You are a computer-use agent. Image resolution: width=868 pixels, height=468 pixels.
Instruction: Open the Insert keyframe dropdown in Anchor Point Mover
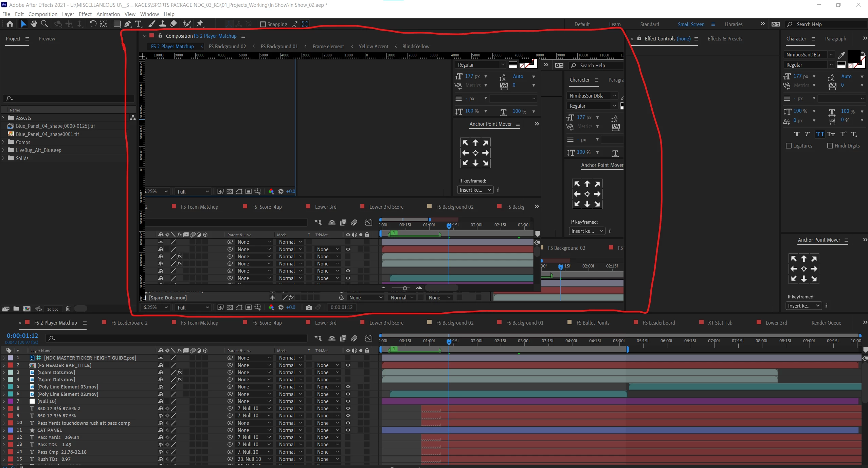[x=803, y=306]
